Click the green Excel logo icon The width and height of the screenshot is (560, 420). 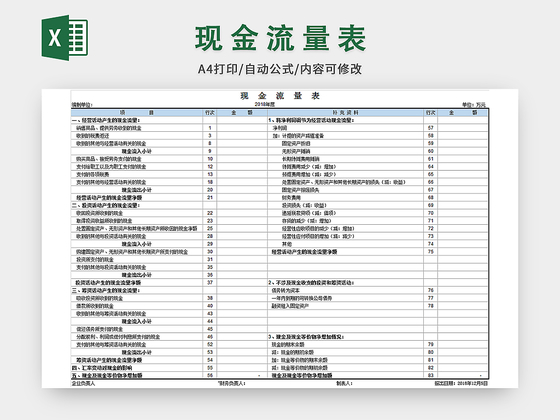[x=65, y=38]
